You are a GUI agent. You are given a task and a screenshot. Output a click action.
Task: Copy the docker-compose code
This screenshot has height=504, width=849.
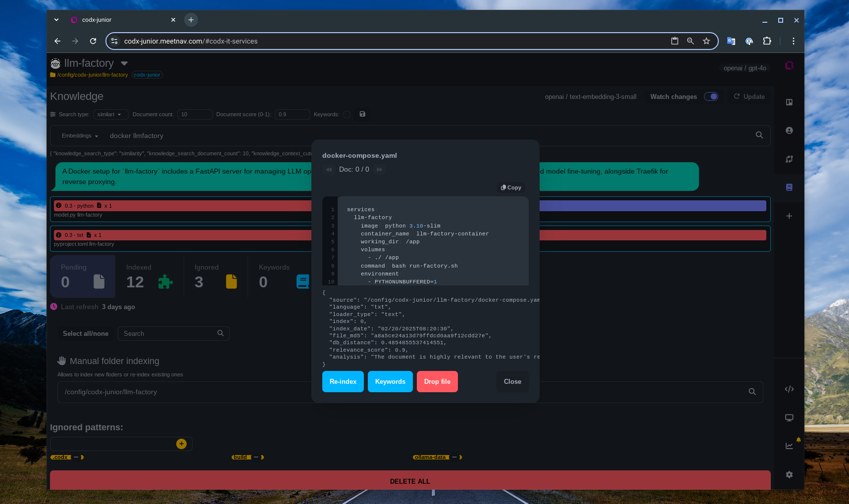click(511, 187)
